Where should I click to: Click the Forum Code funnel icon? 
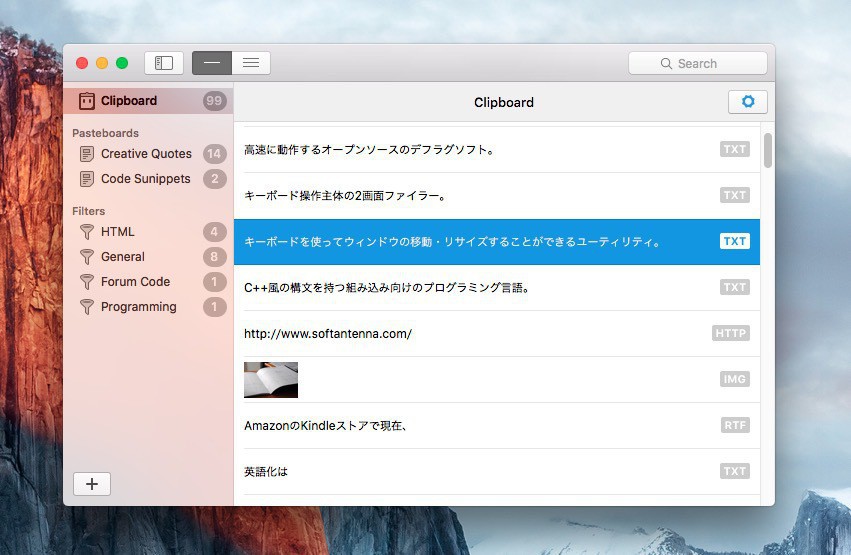(86, 282)
